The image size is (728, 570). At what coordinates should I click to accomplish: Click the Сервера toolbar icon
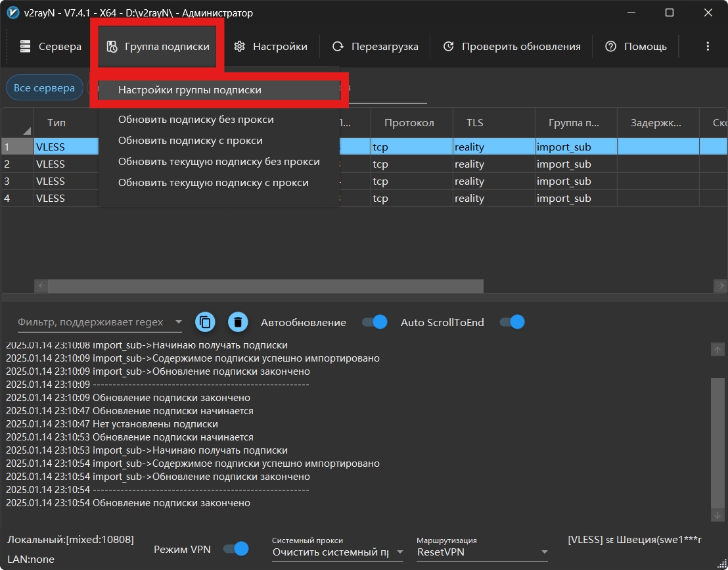coord(26,47)
